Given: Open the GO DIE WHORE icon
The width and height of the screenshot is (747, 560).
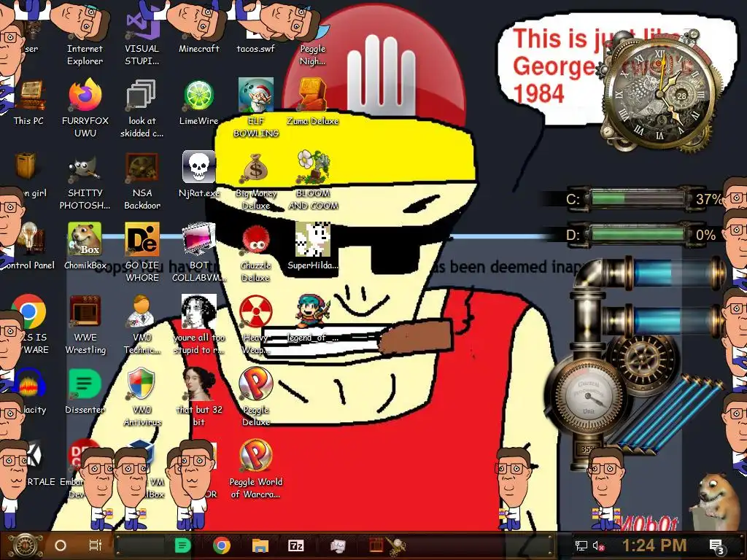Looking at the screenshot, I should pyautogui.click(x=142, y=252).
